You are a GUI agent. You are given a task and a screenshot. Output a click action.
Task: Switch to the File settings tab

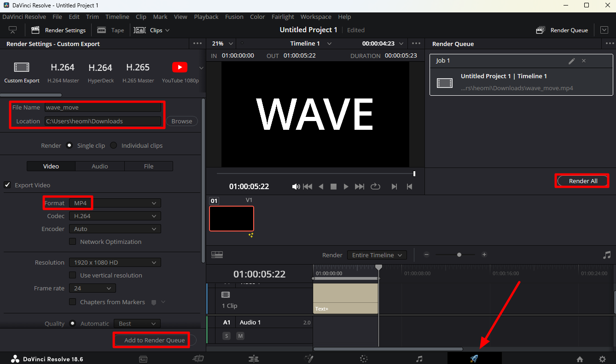[x=149, y=166]
